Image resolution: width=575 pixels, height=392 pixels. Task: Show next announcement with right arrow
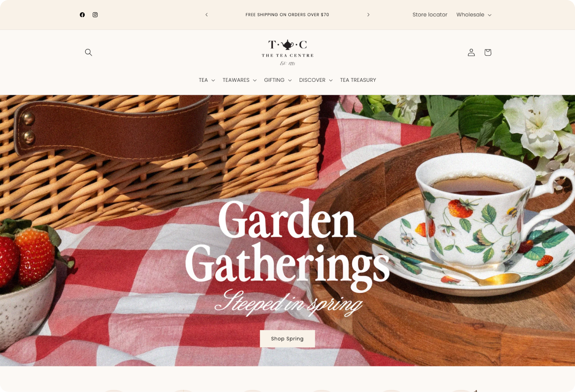coord(368,15)
